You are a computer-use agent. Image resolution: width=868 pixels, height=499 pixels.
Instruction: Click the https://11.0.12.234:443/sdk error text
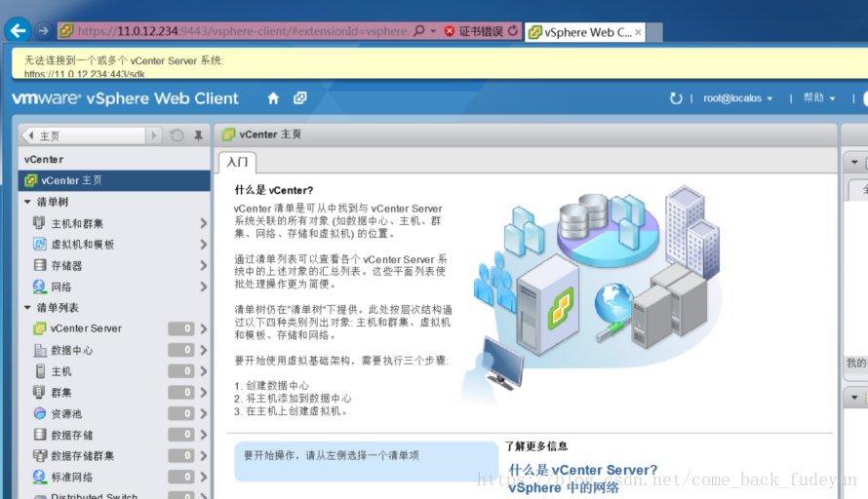pos(85,74)
